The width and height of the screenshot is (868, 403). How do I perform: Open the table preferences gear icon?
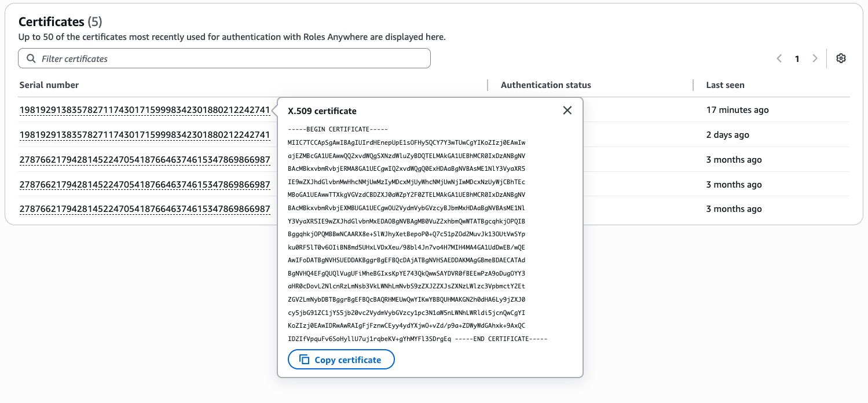(841, 58)
